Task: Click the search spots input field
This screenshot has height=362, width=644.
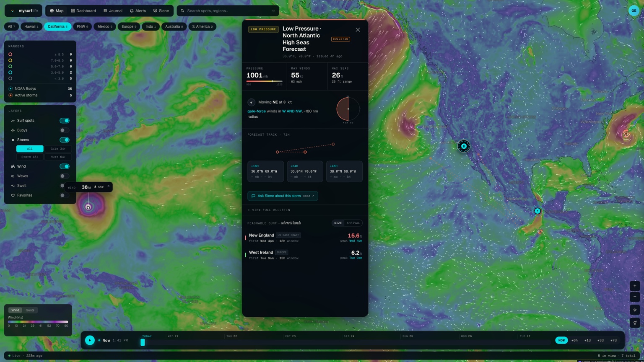Action: [x=228, y=10]
